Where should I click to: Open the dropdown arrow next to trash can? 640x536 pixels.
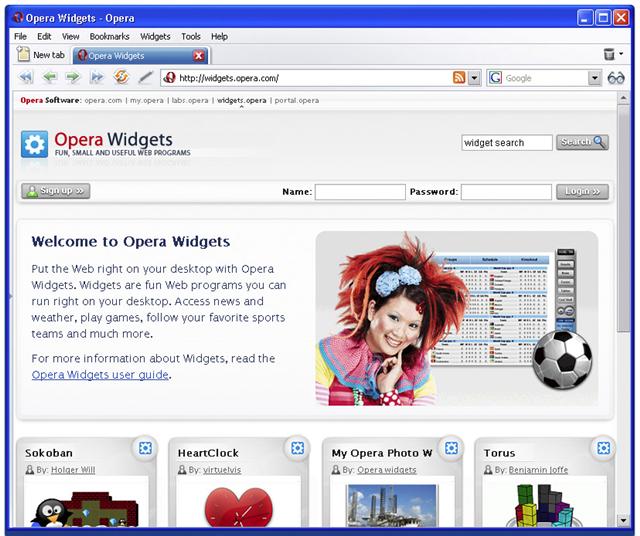coord(621,53)
